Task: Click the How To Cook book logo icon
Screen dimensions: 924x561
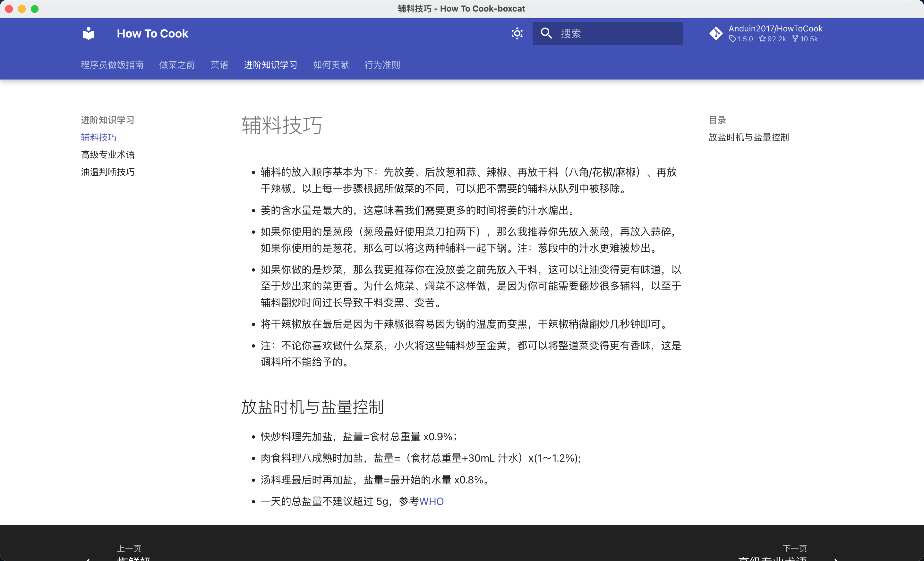Action: coord(89,33)
